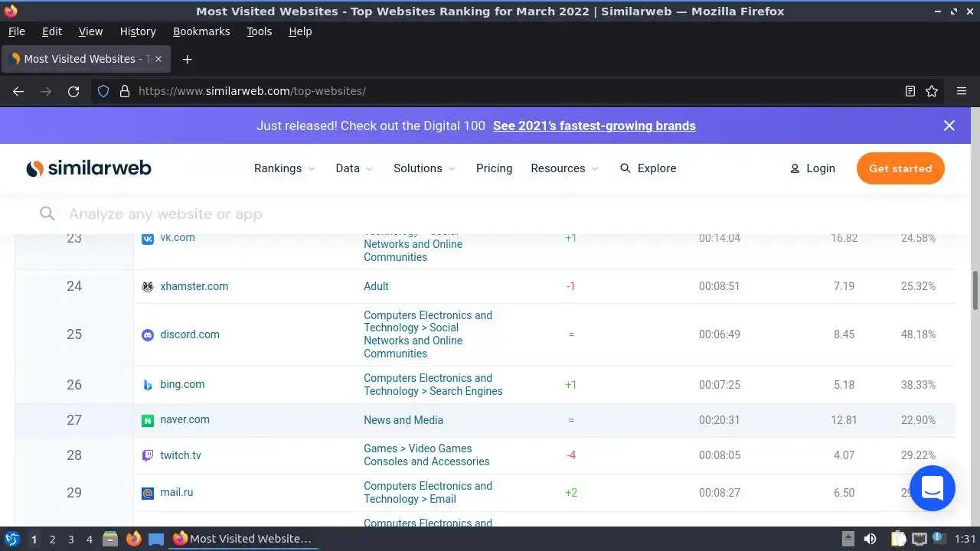Open the file manager from the taskbar
Screen dimensions: 980x551
tap(110, 539)
